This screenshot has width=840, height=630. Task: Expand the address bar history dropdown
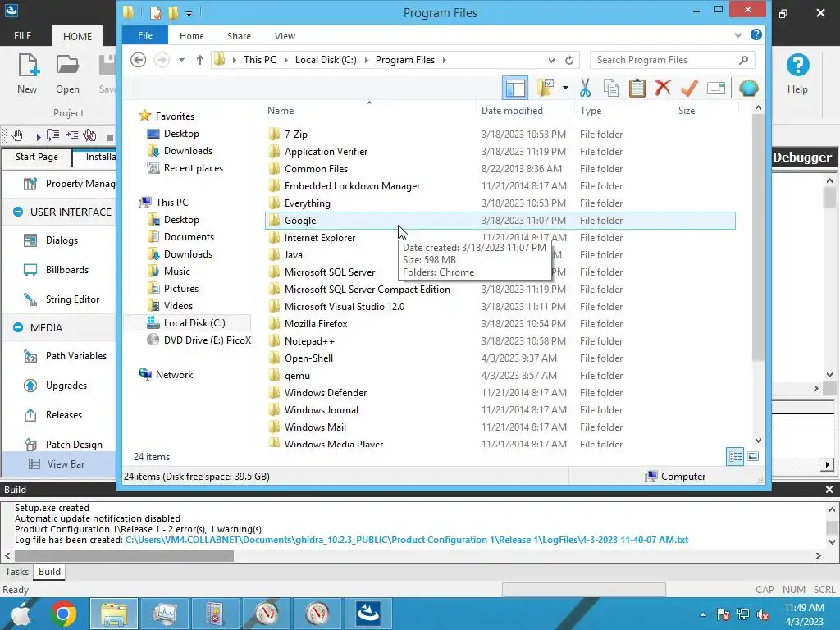[x=551, y=60]
